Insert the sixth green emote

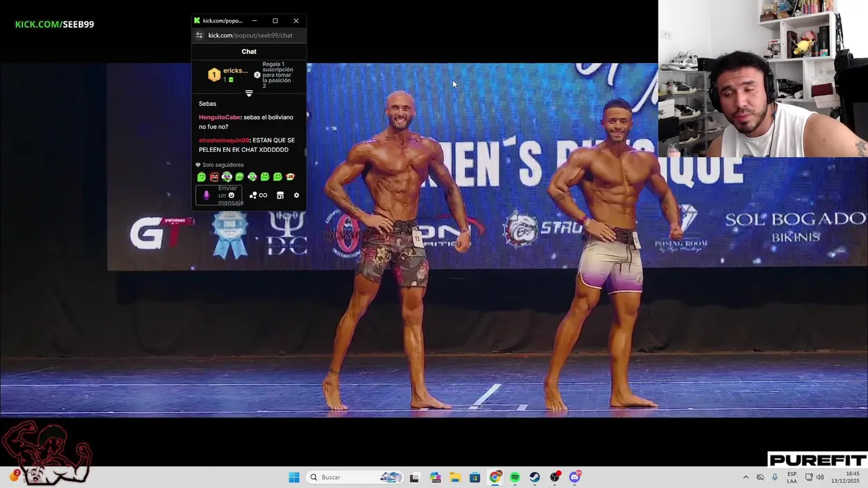(x=265, y=177)
